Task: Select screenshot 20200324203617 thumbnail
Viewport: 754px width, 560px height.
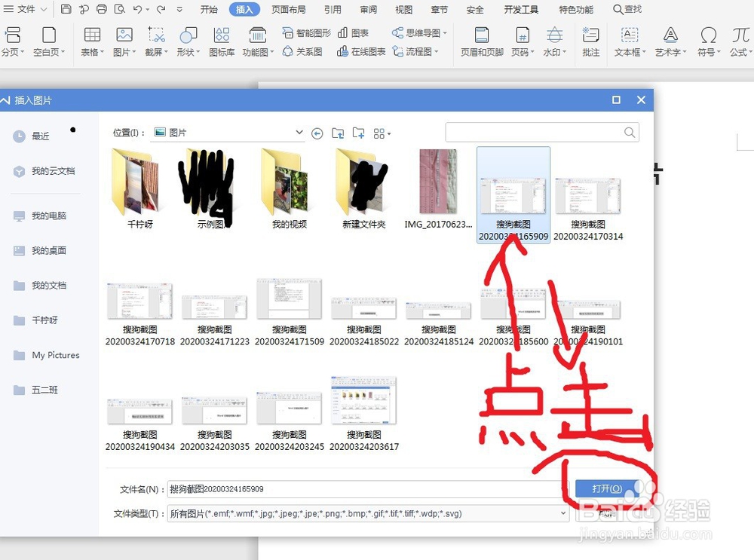Action: coord(364,413)
